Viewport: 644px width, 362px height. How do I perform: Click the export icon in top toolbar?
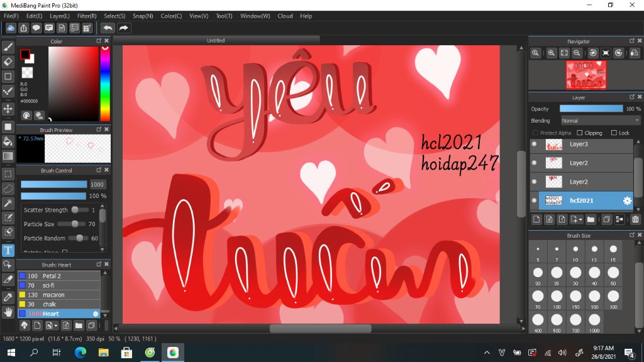tap(23, 28)
